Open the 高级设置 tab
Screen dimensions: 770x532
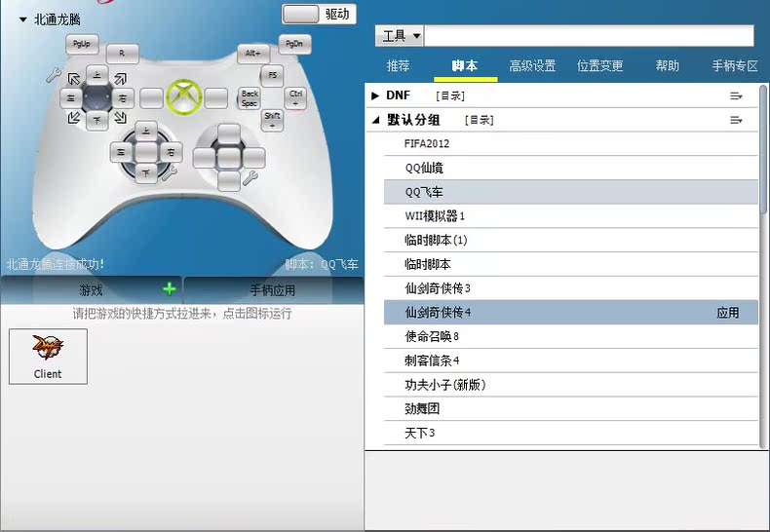tap(532, 65)
